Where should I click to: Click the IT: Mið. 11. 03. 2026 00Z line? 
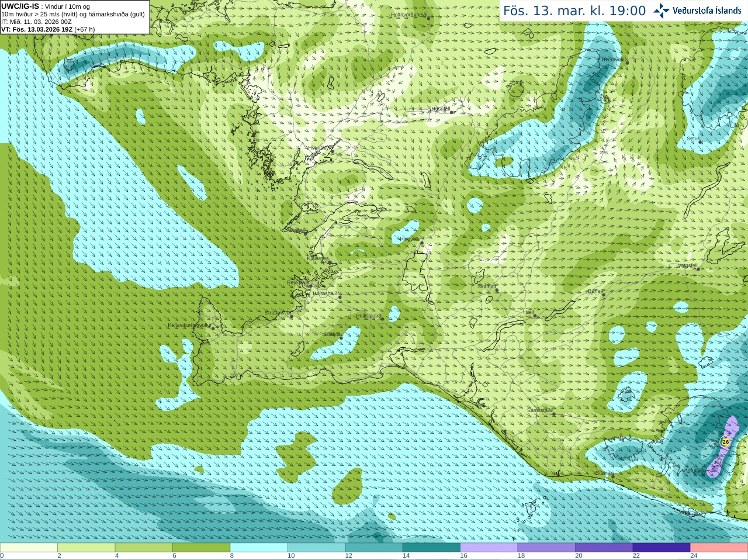click(x=36, y=22)
